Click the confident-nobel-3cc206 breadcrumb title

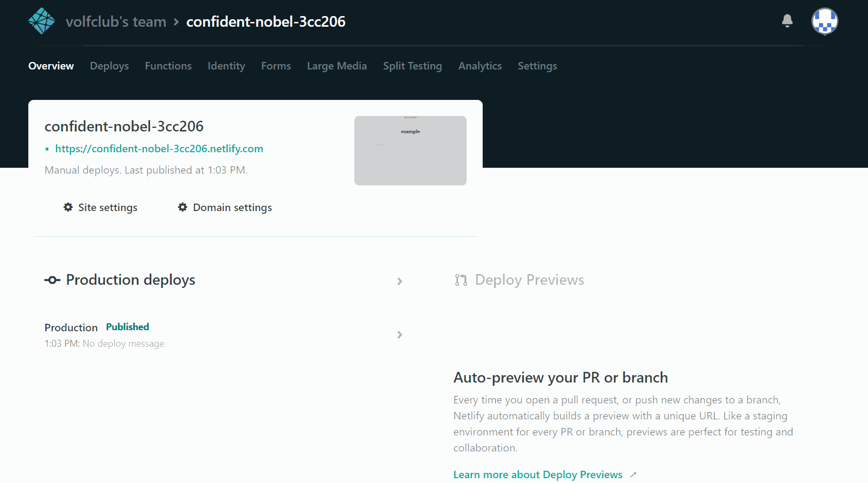point(266,22)
